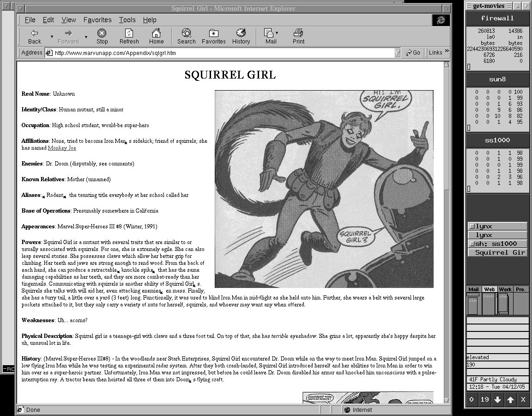Open the Back button history dropdown
Image resolution: width=532 pixels, height=416 pixels.
point(52,37)
